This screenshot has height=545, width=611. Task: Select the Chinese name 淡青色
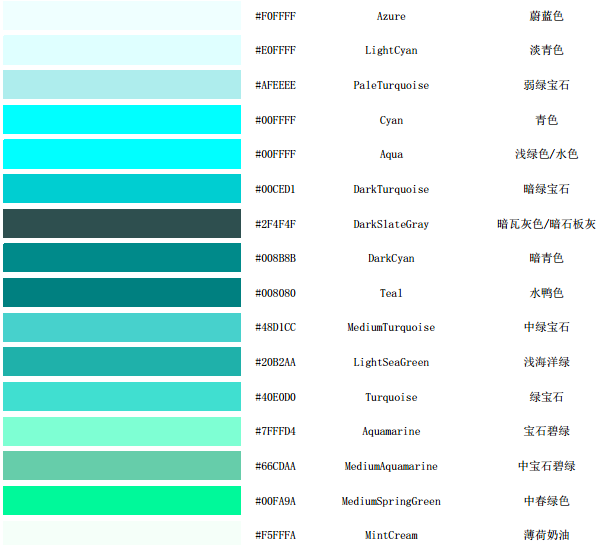(x=546, y=50)
